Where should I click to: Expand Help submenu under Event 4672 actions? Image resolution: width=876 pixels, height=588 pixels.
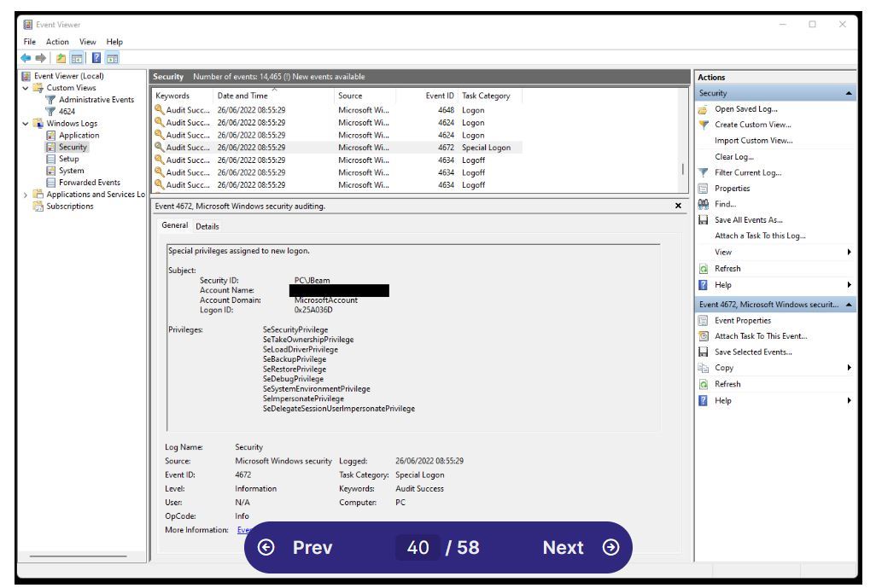point(850,401)
